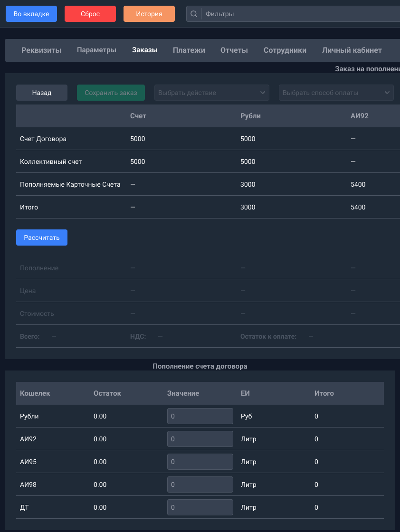Click the Рубли value input field
This screenshot has width=400, height=532.
coord(200,416)
